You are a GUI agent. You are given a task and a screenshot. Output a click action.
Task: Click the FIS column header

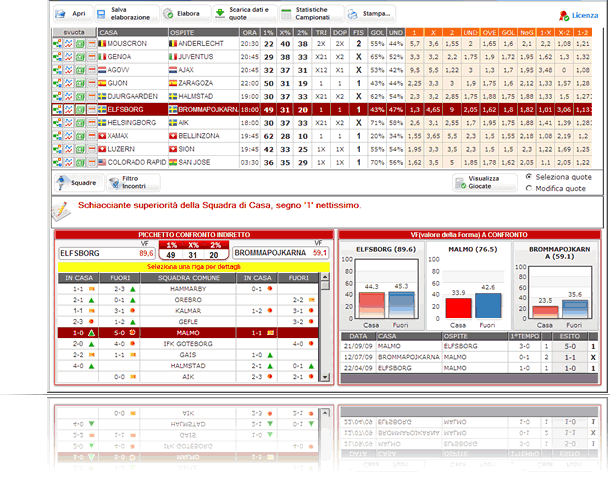click(358, 32)
